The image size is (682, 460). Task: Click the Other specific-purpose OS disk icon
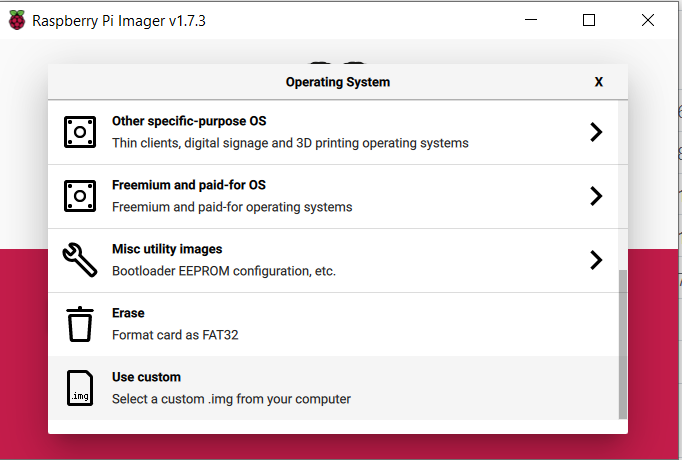80,132
